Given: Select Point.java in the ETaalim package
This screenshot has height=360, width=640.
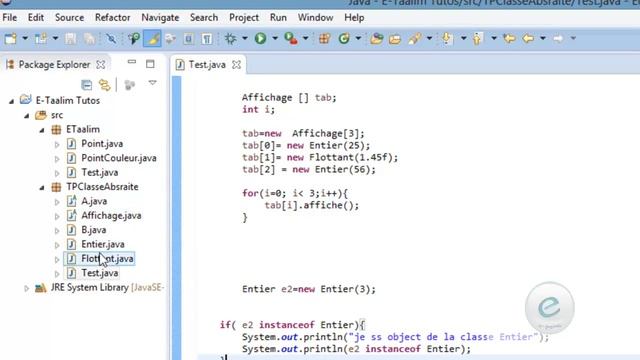Looking at the screenshot, I should pyautogui.click(x=102, y=144).
